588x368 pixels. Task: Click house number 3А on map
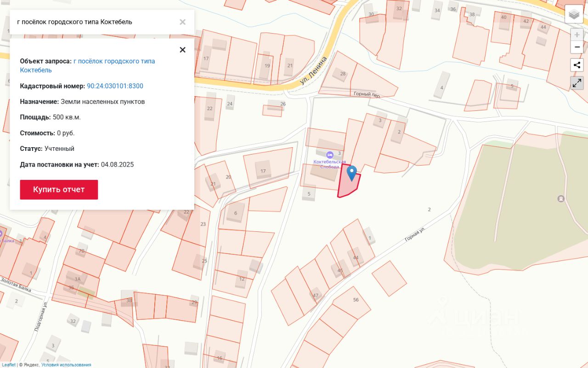tap(77, 279)
